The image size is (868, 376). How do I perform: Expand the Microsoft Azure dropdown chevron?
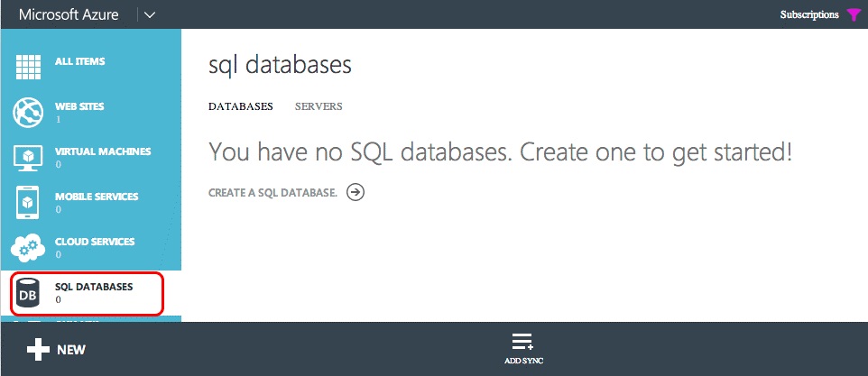click(x=150, y=15)
